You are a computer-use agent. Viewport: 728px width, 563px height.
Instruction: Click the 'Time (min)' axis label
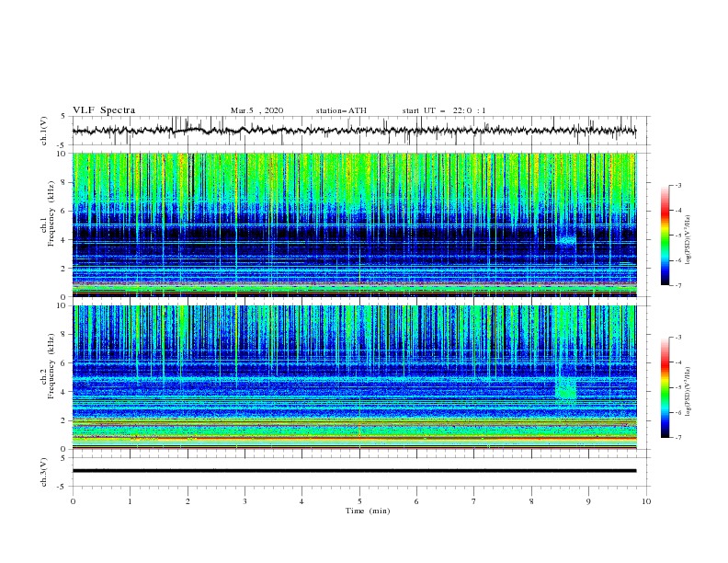click(368, 511)
